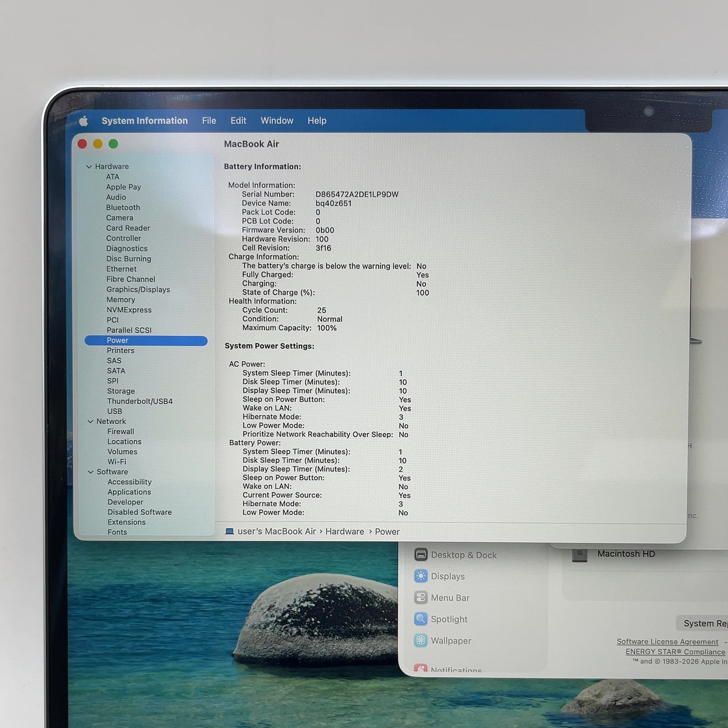This screenshot has width=728, height=728.
Task: Click the Cycle Count value 25
Action: coord(322,310)
